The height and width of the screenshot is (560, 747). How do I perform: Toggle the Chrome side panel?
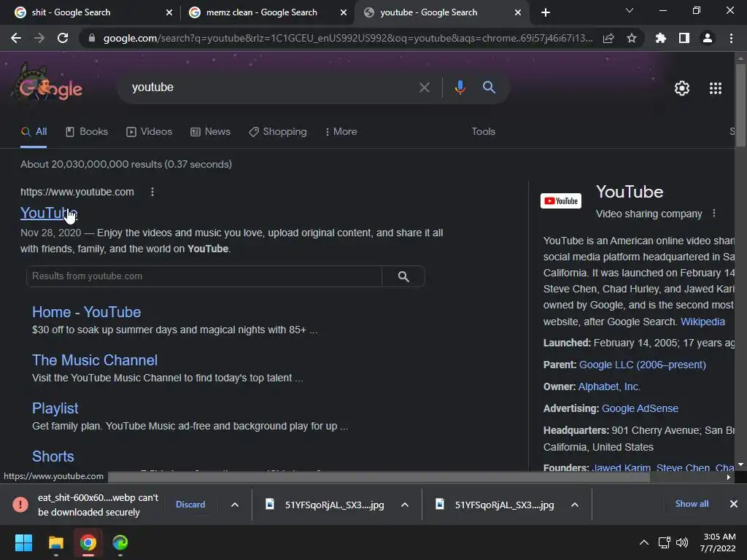click(684, 38)
